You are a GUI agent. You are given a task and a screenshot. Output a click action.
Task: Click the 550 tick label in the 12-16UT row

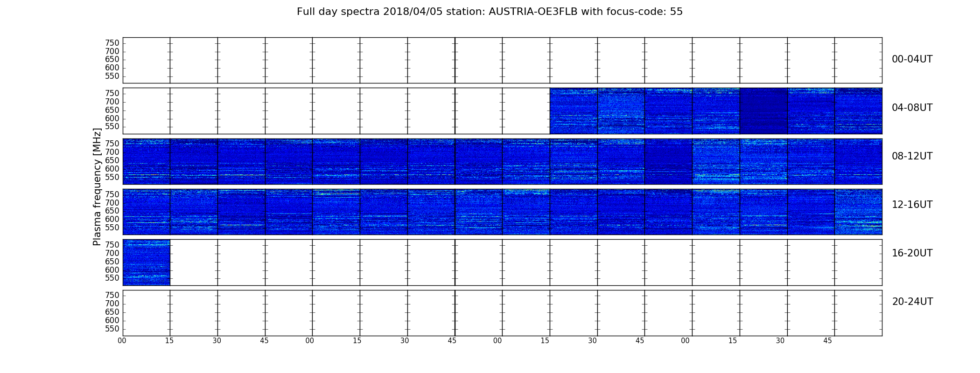point(112,228)
